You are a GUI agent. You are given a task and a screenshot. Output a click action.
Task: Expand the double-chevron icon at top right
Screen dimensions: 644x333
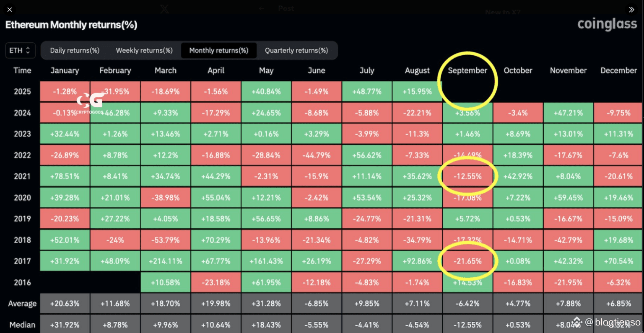tap(631, 9)
